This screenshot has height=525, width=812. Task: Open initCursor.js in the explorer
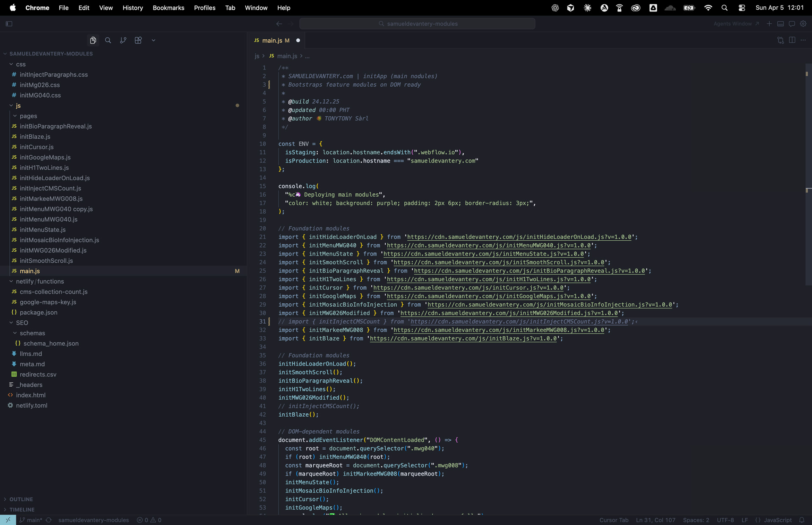pyautogui.click(x=36, y=147)
